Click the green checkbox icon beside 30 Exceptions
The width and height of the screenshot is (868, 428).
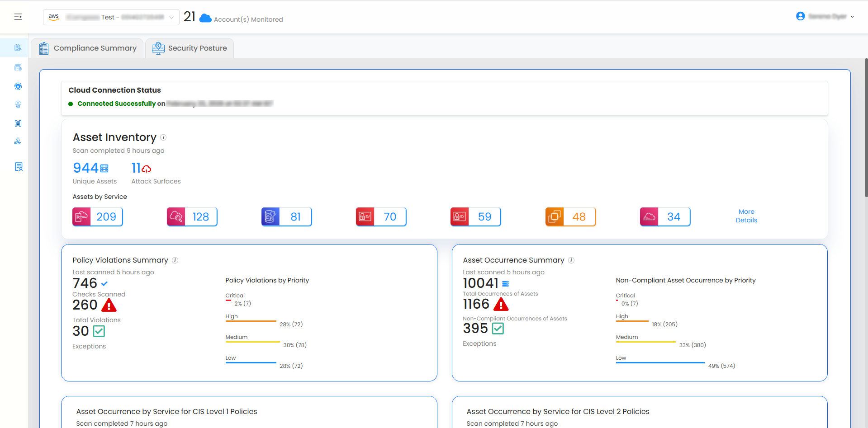click(99, 331)
